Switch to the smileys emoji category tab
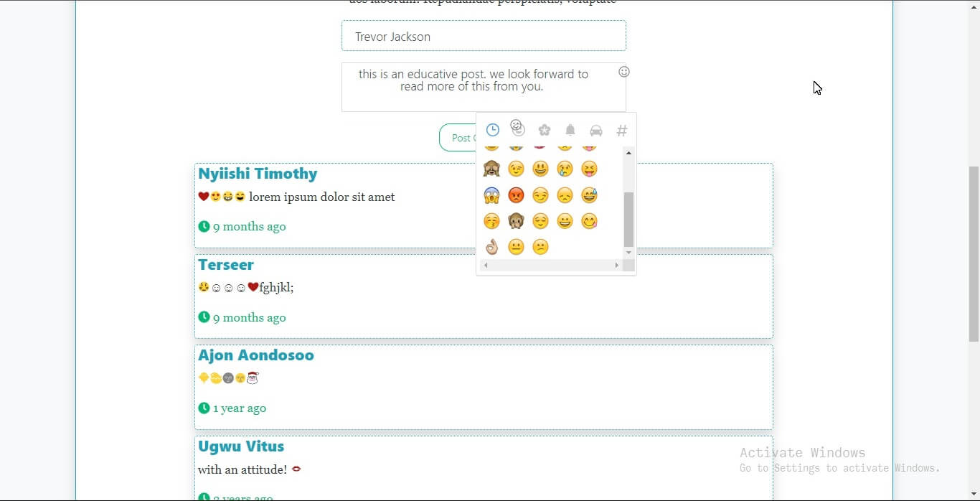Screen dimensions: 980x501 click(x=517, y=128)
